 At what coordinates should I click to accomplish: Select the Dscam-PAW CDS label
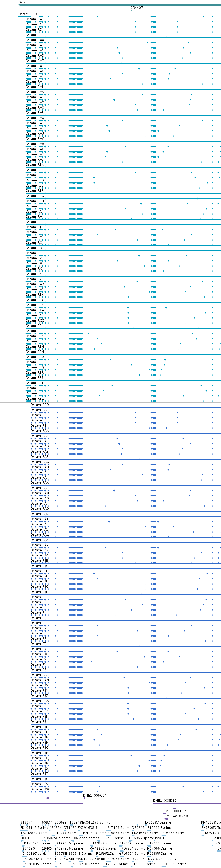40,535
